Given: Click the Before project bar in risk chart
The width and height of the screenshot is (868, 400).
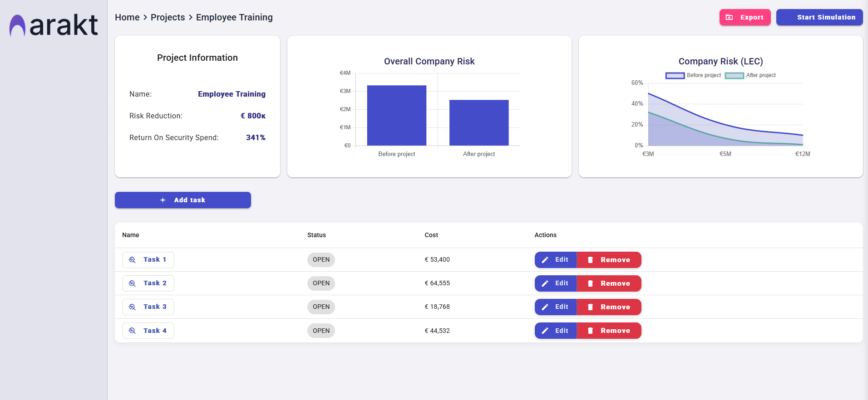Looking at the screenshot, I should (396, 116).
